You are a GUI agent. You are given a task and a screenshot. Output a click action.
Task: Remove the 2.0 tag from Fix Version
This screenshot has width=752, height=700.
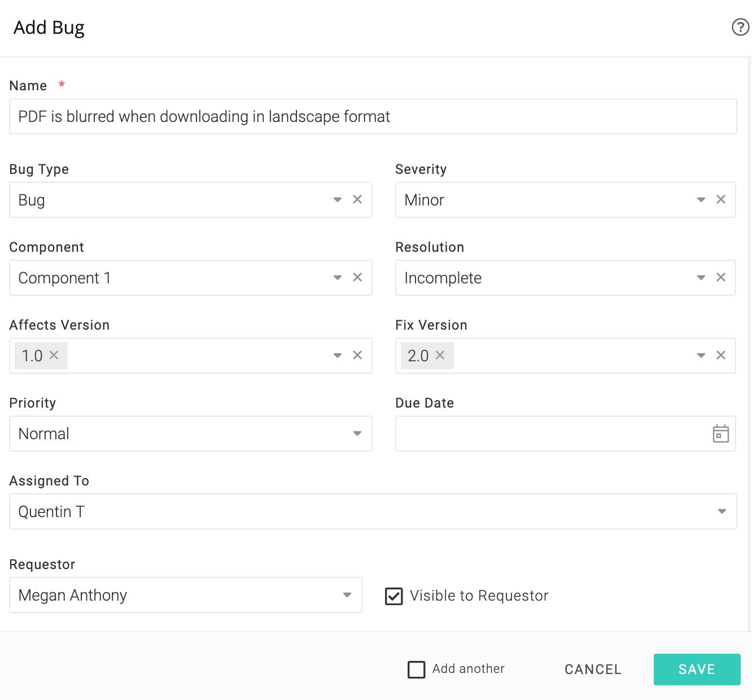pyautogui.click(x=440, y=355)
